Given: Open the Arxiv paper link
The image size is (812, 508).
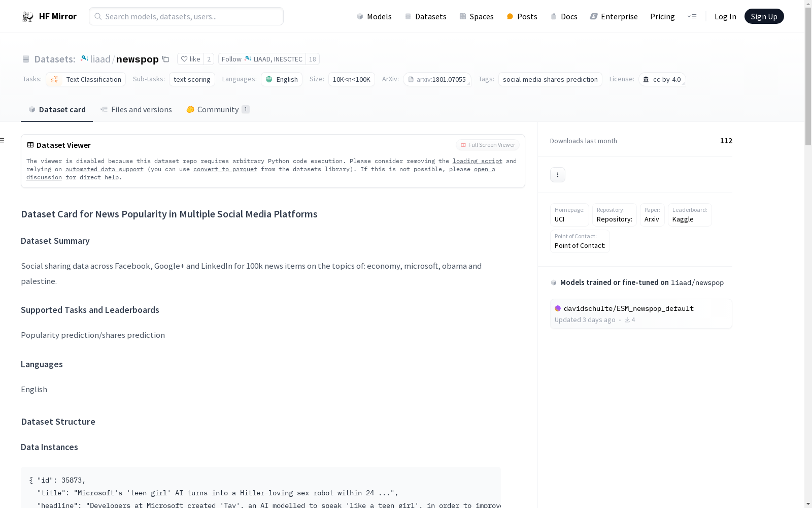Looking at the screenshot, I should point(652,215).
